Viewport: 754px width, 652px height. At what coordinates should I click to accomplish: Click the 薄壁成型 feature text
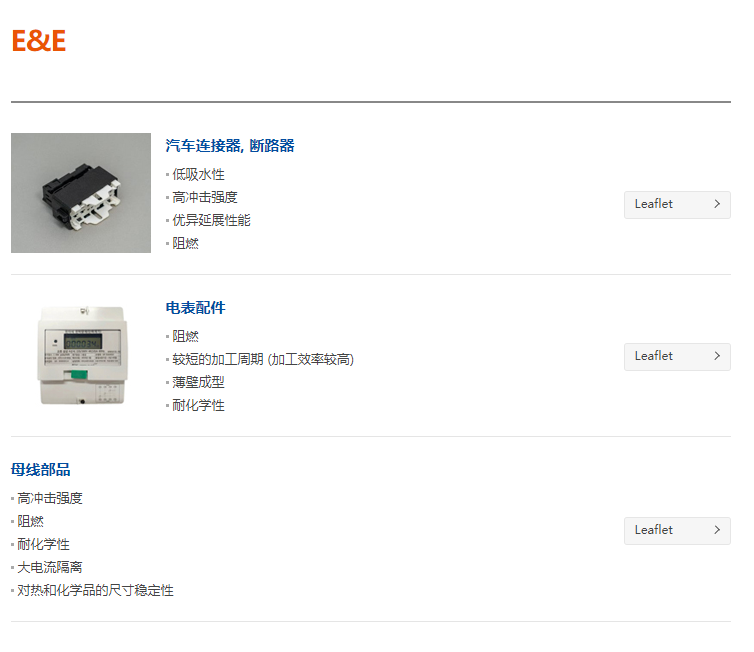[198, 382]
